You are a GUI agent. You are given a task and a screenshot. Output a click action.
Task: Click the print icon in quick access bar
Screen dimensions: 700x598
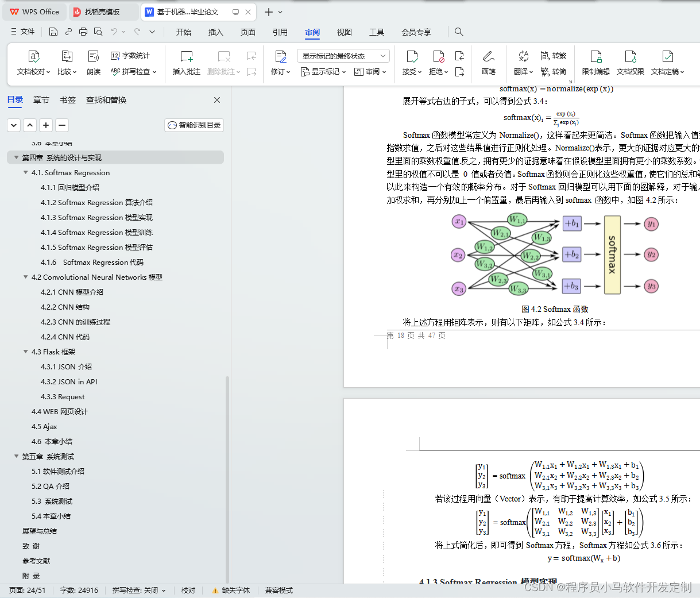[83, 32]
